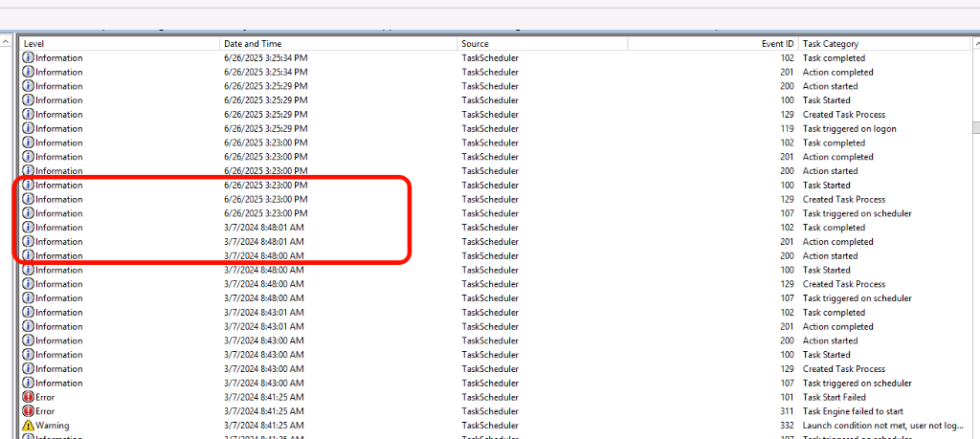Image resolution: width=980 pixels, height=439 pixels.
Task: Click Information icon of 3:25:34 PM Action completed event
Action: click(x=28, y=72)
